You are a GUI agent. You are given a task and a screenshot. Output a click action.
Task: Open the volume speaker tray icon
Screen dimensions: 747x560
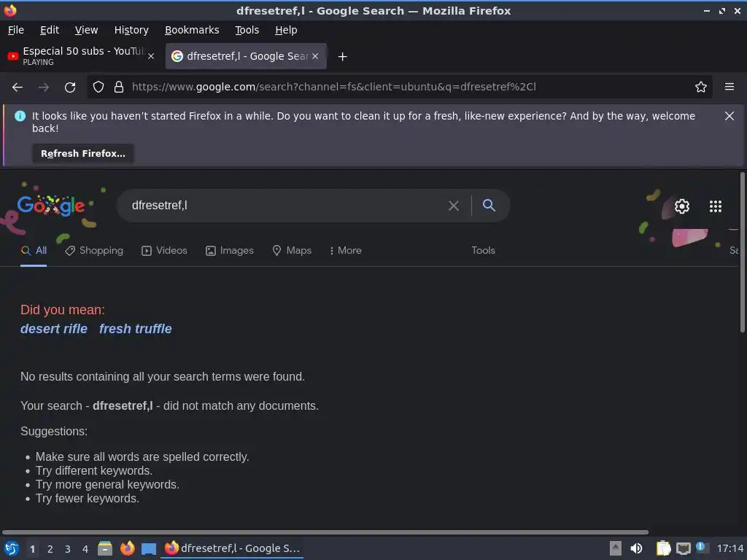[x=636, y=548]
